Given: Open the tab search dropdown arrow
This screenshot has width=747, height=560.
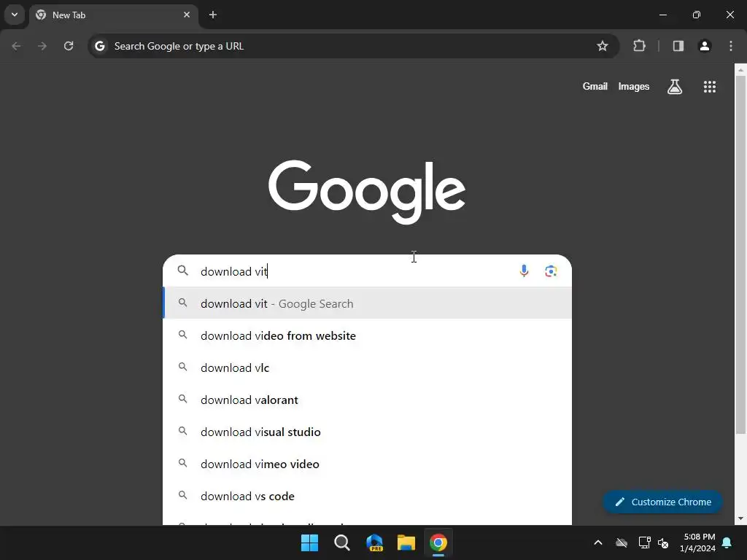Looking at the screenshot, I should point(15,15).
